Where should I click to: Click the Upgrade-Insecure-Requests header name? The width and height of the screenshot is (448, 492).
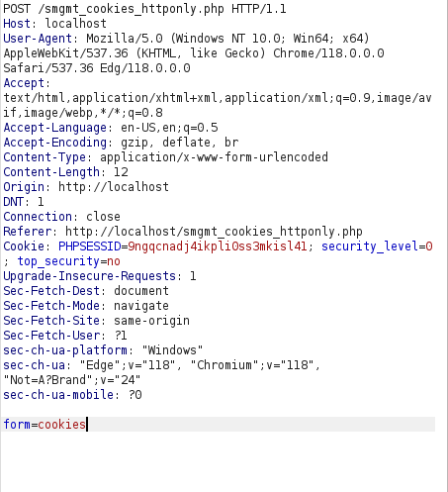pos(90,276)
